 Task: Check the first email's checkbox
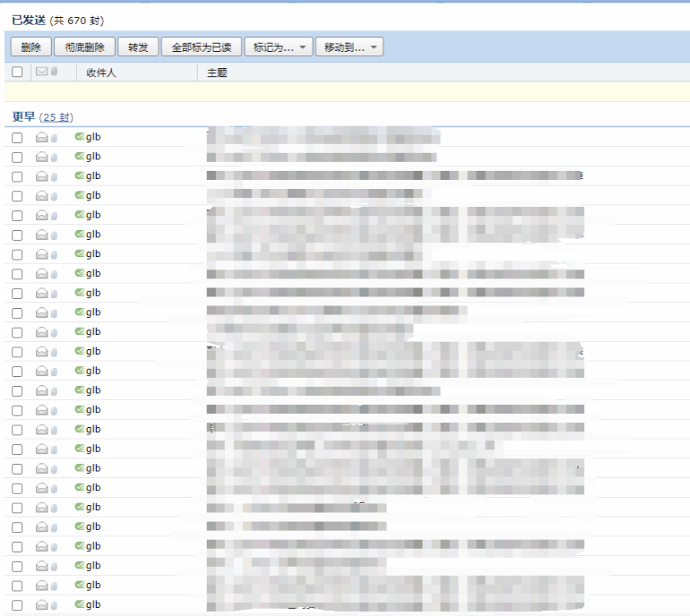[x=17, y=137]
